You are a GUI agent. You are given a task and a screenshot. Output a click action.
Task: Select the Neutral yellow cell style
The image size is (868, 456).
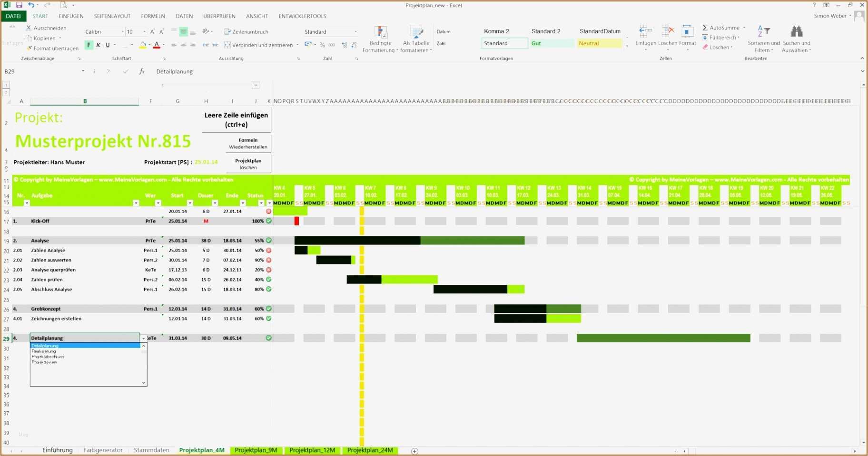click(x=599, y=43)
